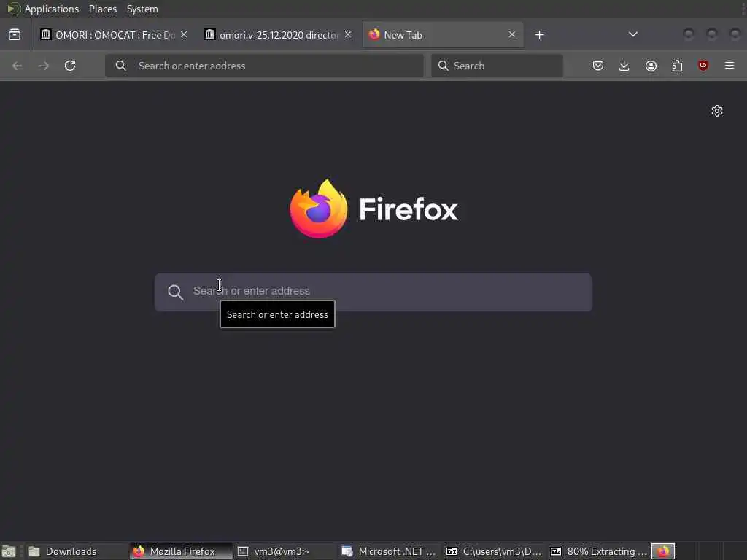Image resolution: width=747 pixels, height=560 pixels.
Task: Go back with the back arrow
Action: 18,66
